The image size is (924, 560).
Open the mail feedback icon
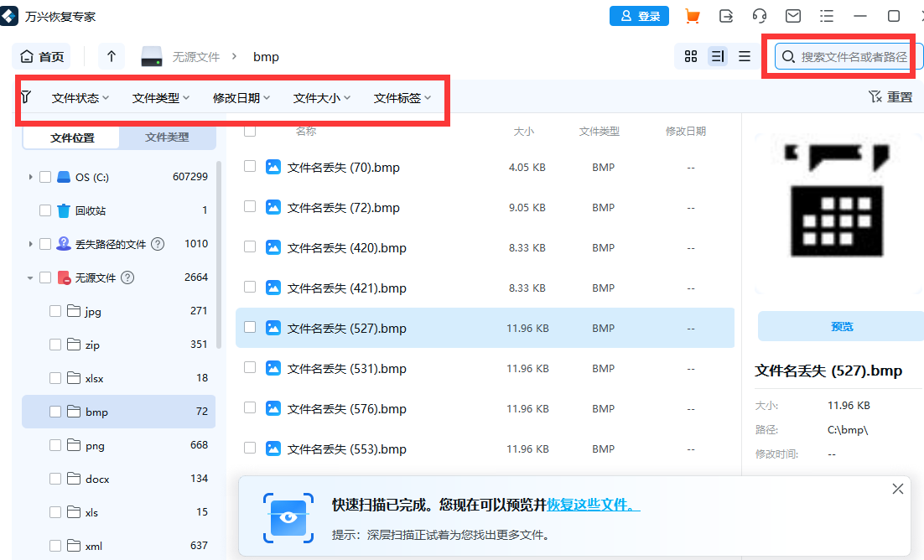[792, 15]
